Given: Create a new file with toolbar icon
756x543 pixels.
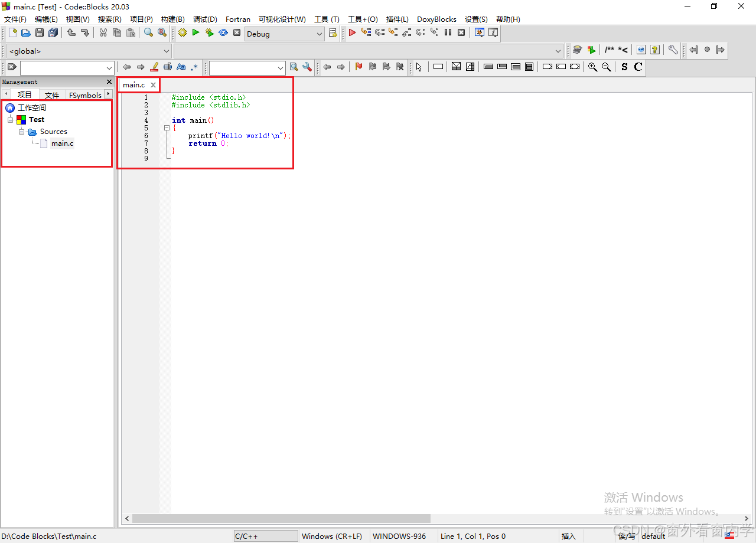Looking at the screenshot, I should (12, 33).
